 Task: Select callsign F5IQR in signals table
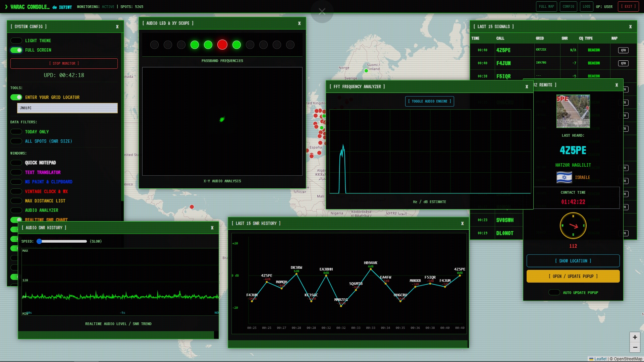(x=503, y=76)
